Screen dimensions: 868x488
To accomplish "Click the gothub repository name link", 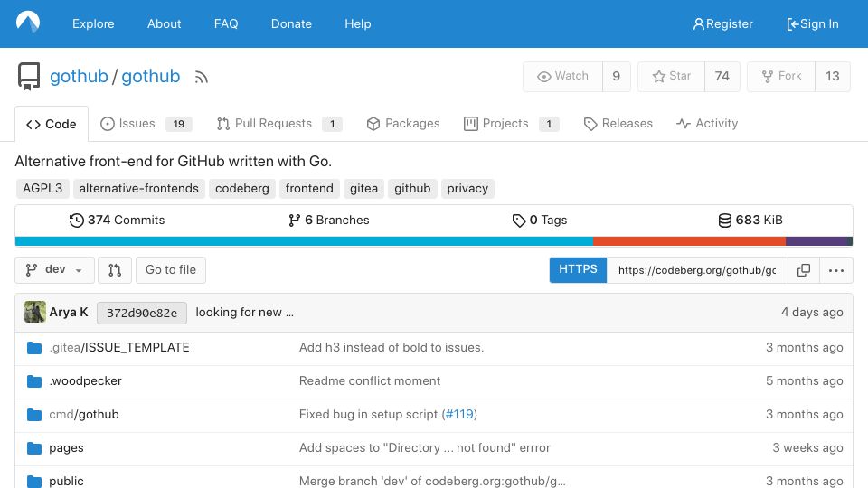I will (x=151, y=76).
